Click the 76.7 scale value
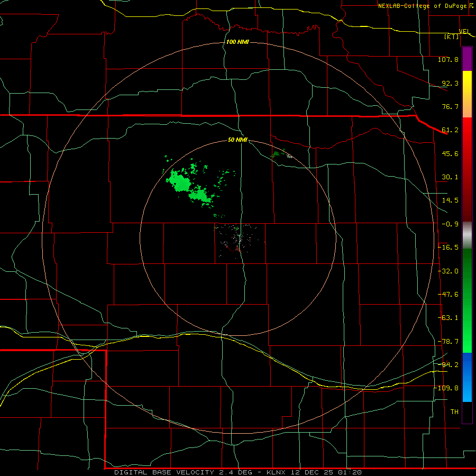Viewport: 476px width, 476px height. (x=450, y=106)
